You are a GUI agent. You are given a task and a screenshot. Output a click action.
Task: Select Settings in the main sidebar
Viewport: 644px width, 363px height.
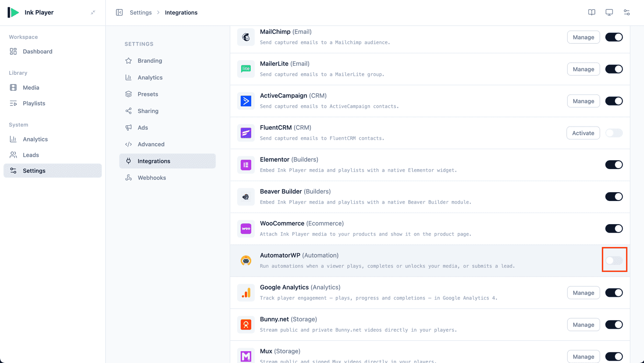53,171
